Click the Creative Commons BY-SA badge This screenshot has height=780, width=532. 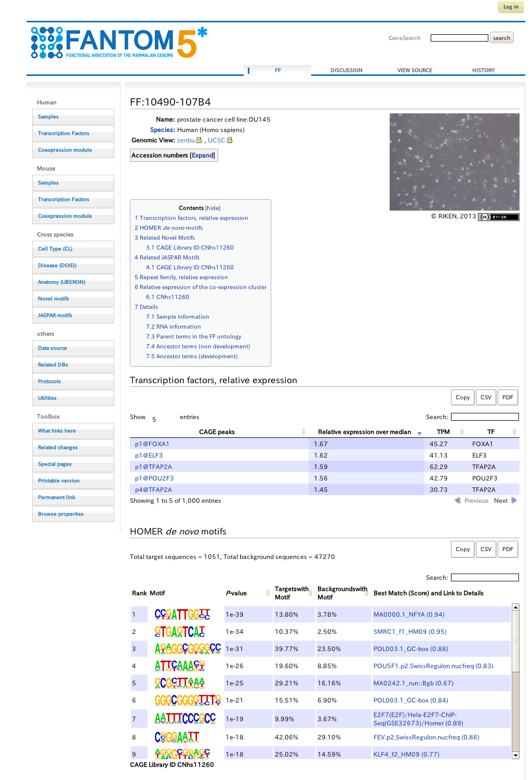point(499,217)
